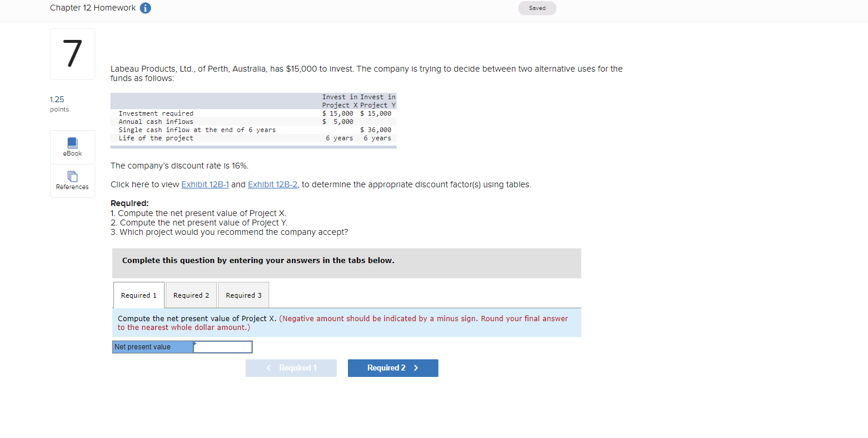This screenshot has width=868, height=438.
Task: Click the text stating discount rate is 16%
Action: (x=179, y=166)
